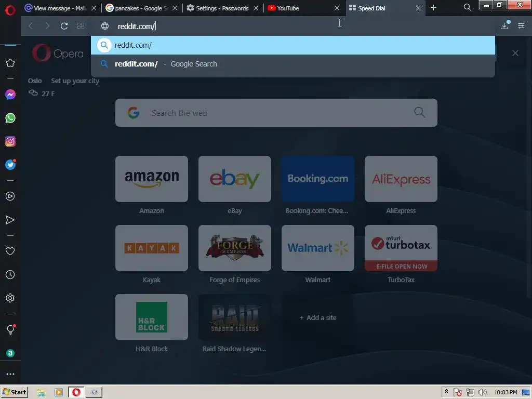Open the eBay speed dial tile
532x399 pixels.
pyautogui.click(x=235, y=179)
